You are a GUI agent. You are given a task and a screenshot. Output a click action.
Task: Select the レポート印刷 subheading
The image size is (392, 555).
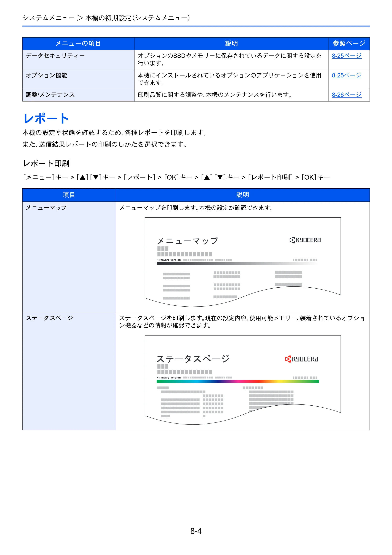pyautogui.click(x=46, y=164)
